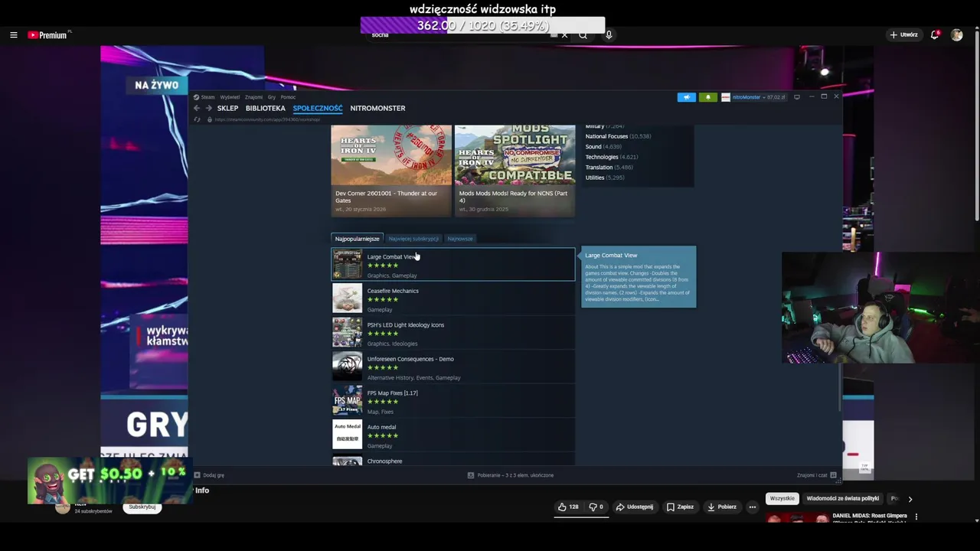Click Unforeseen Consequences mod icon
The image size is (980, 551).
347,367
